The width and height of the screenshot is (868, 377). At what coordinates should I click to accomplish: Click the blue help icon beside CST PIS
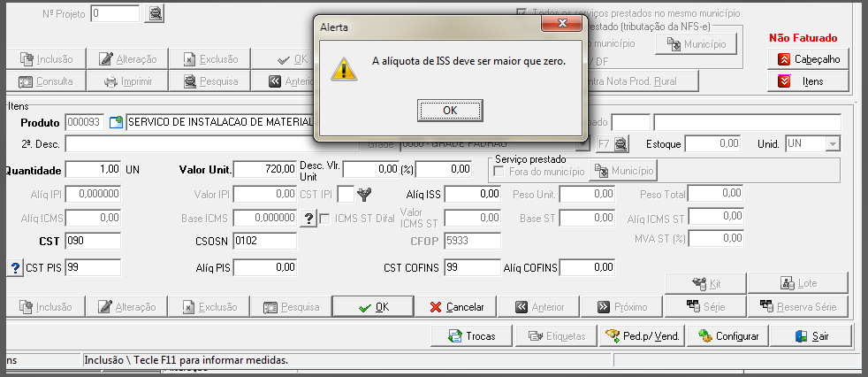coord(15,268)
